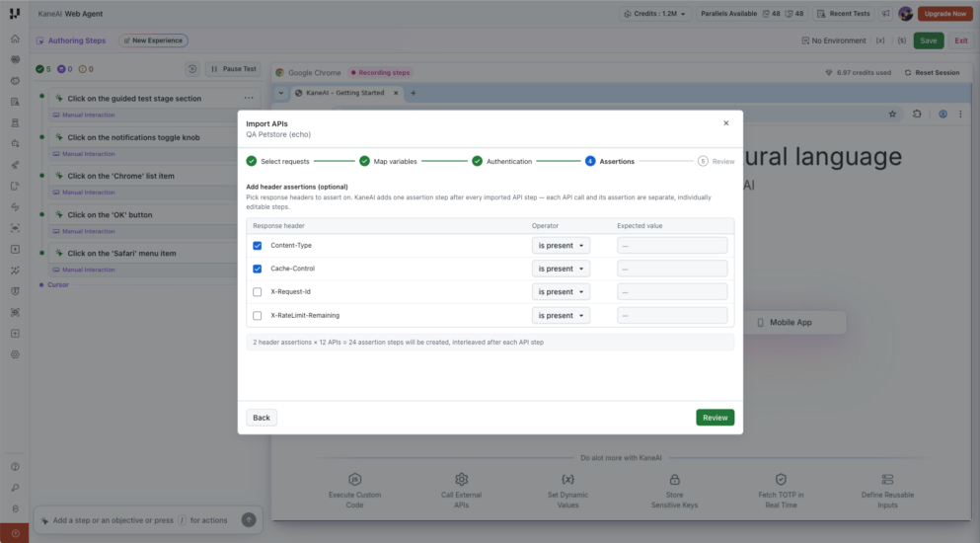This screenshot has height=543, width=980.
Task: Open the user profile avatar
Action: (905, 14)
